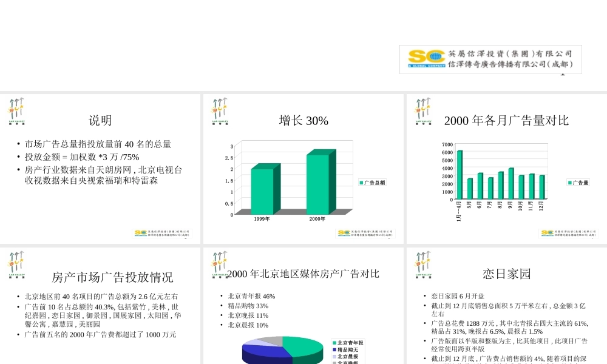Click Lar Valley logo on 房产市场广告投放情况 slide
This screenshot has height=364, width=607.
[16, 265]
